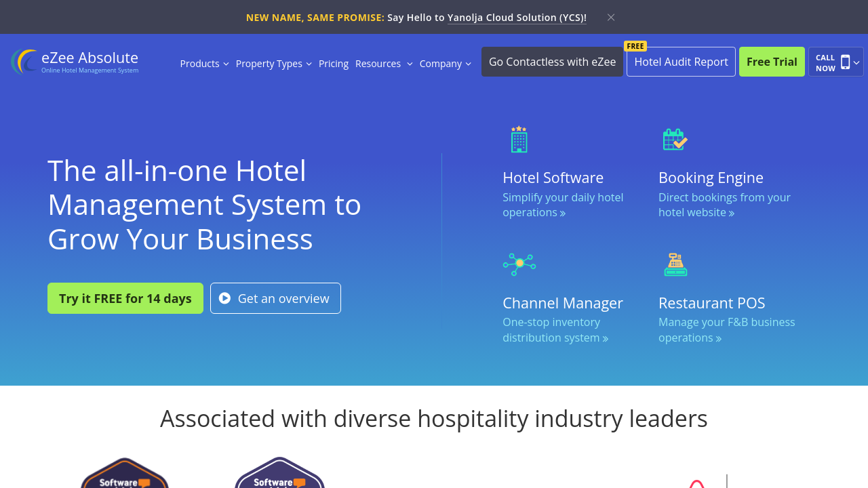Click the eZee Absolute logo icon
This screenshot has width=868, height=488.
point(24,62)
